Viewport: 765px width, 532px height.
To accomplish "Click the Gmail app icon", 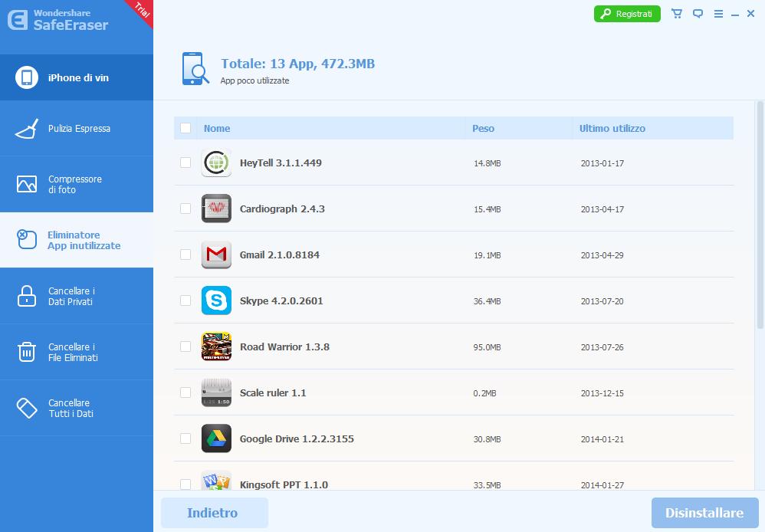I will [216, 255].
